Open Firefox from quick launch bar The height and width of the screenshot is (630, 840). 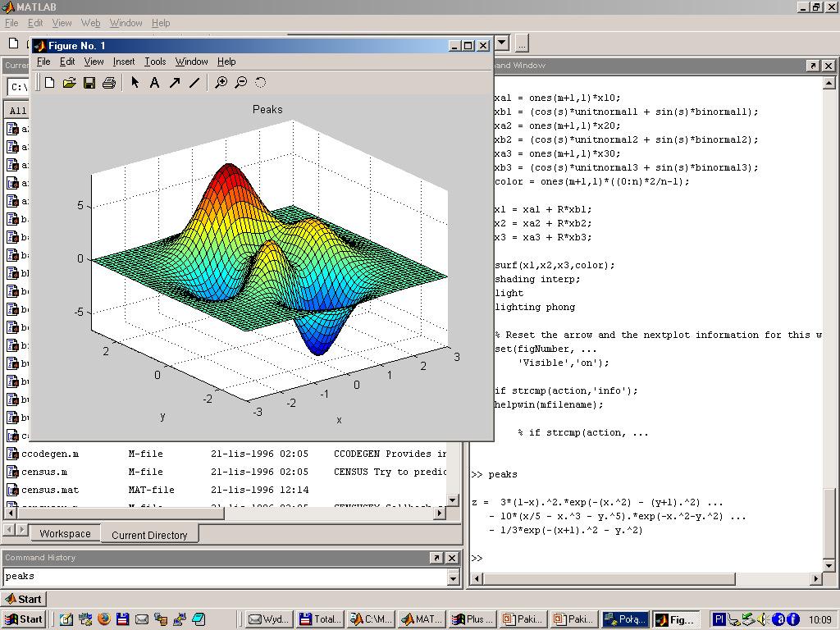tap(104, 619)
